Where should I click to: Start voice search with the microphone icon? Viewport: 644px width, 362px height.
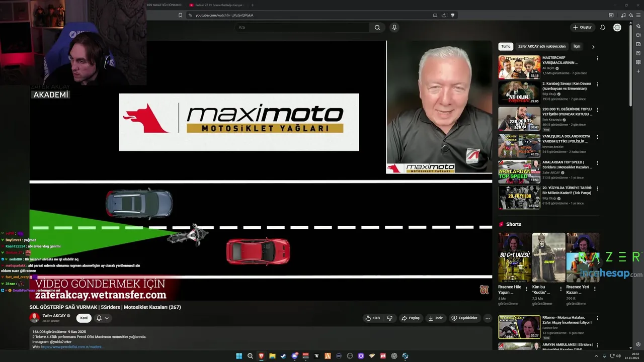[x=394, y=27]
